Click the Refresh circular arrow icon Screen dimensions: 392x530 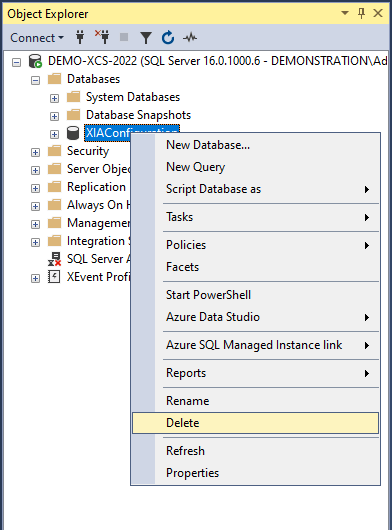pos(168,38)
